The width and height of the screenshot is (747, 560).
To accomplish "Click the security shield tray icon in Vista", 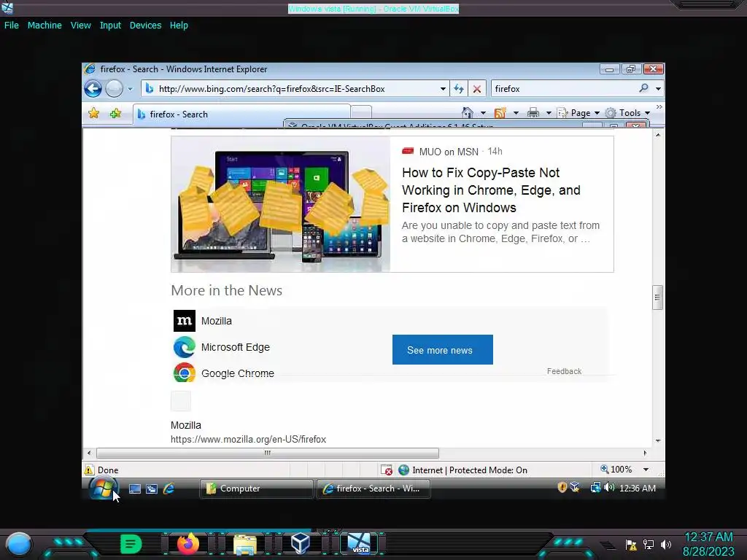I will tap(562, 487).
